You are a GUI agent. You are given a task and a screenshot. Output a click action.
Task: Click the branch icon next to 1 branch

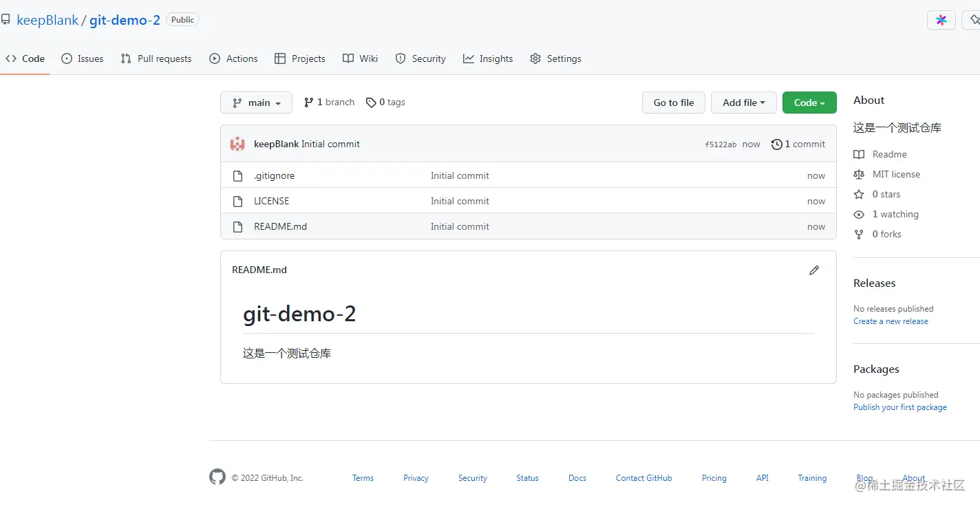click(x=309, y=103)
